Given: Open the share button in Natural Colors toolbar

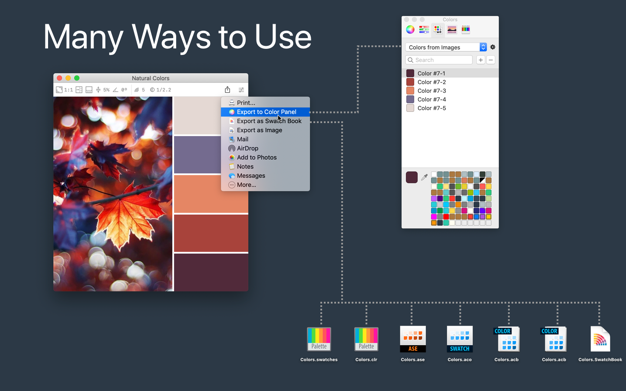Looking at the screenshot, I should (x=228, y=89).
